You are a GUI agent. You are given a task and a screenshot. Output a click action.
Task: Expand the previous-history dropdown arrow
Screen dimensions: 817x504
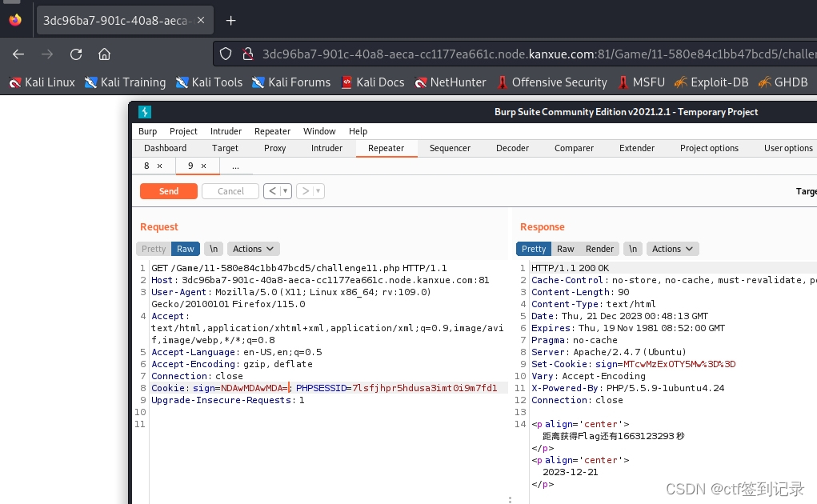[x=285, y=191]
